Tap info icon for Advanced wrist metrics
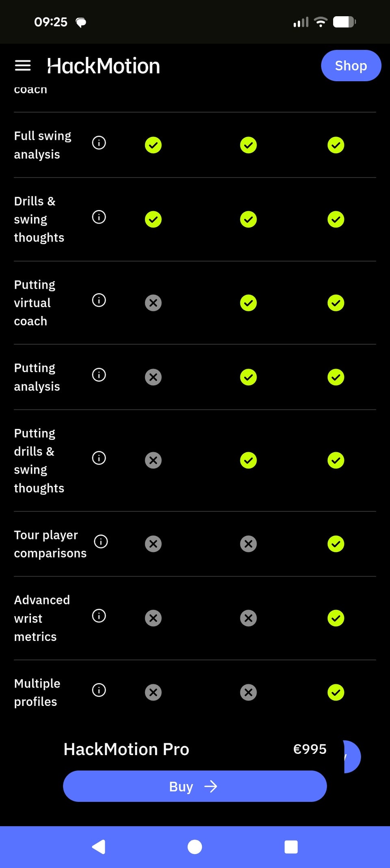The image size is (390, 868). [x=99, y=616]
